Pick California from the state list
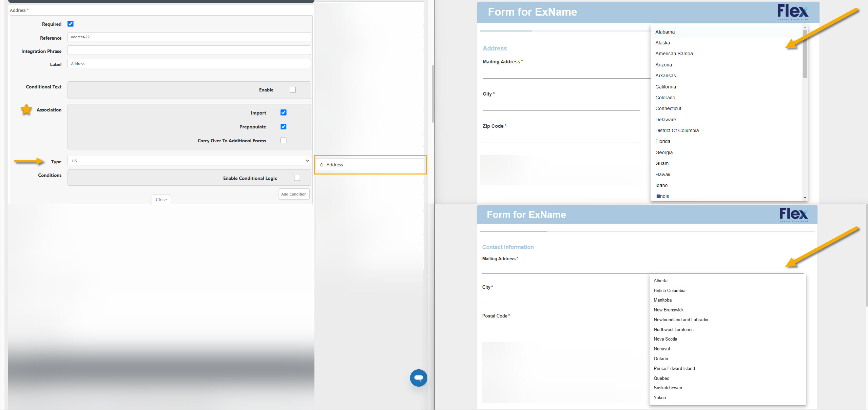 point(727,87)
